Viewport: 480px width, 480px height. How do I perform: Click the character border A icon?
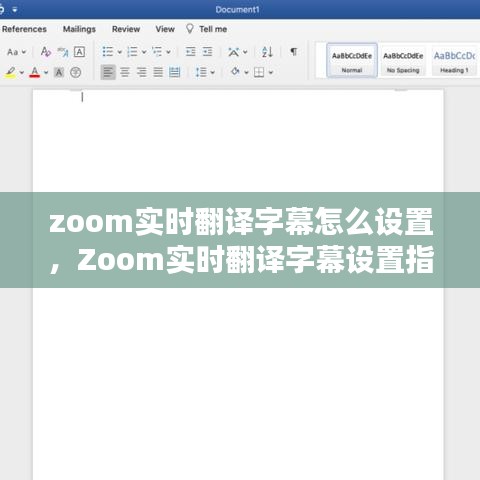click(79, 52)
